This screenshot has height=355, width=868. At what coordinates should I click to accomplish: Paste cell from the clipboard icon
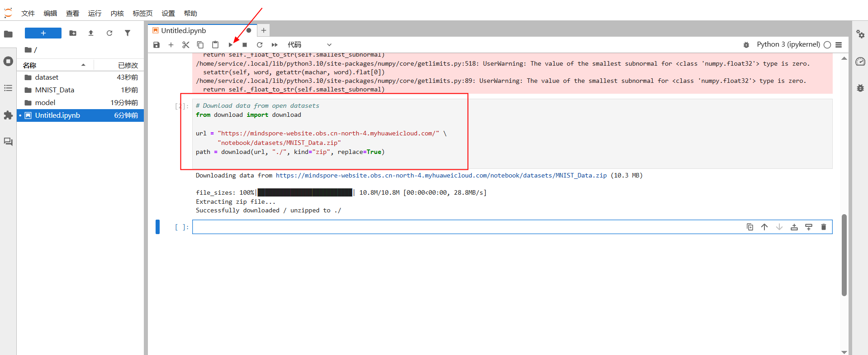[215, 45]
